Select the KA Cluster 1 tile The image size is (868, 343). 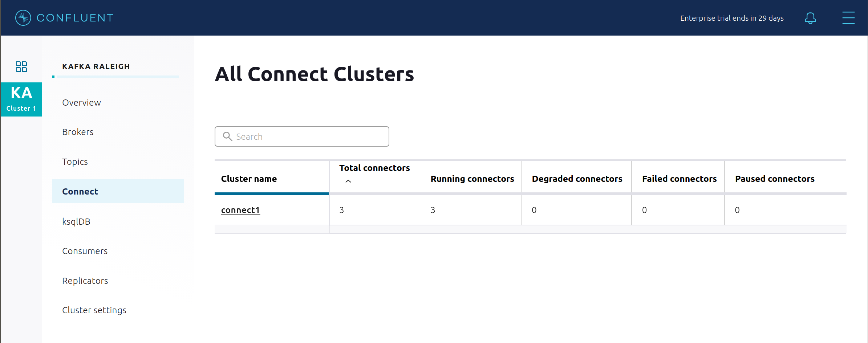(21, 99)
